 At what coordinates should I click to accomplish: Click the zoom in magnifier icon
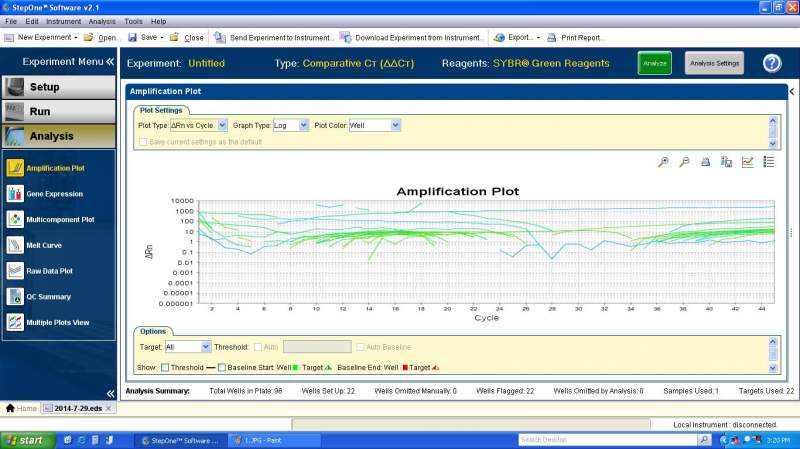(663, 162)
